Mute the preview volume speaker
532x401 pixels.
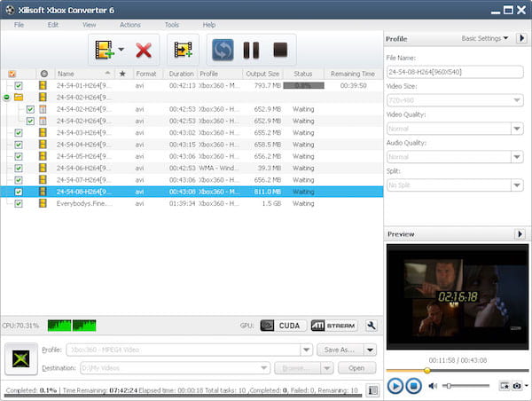click(433, 386)
